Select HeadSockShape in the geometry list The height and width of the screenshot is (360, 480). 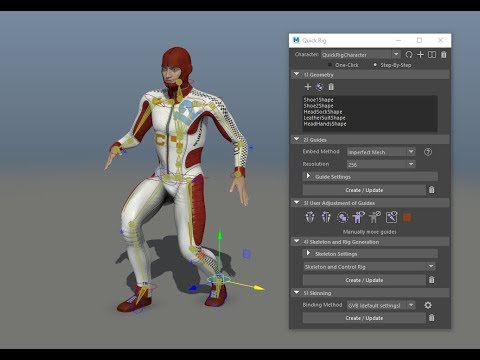(x=323, y=112)
